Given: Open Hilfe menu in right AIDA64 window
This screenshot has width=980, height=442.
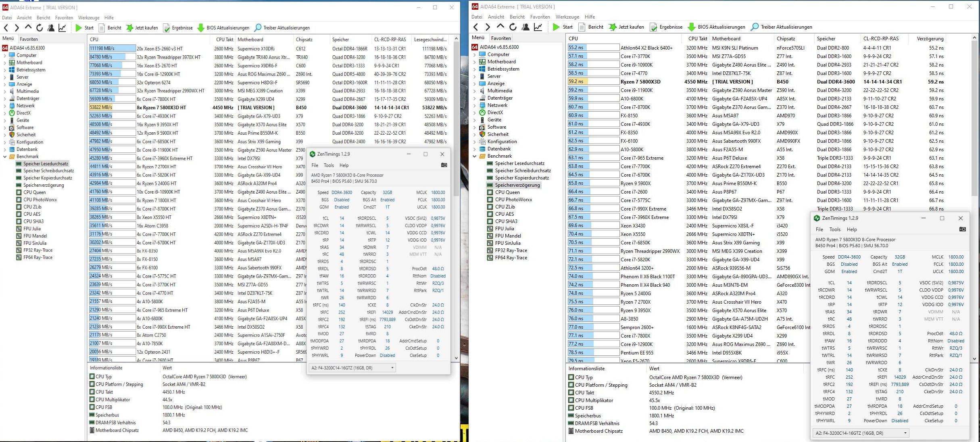Looking at the screenshot, I should click(x=590, y=17).
